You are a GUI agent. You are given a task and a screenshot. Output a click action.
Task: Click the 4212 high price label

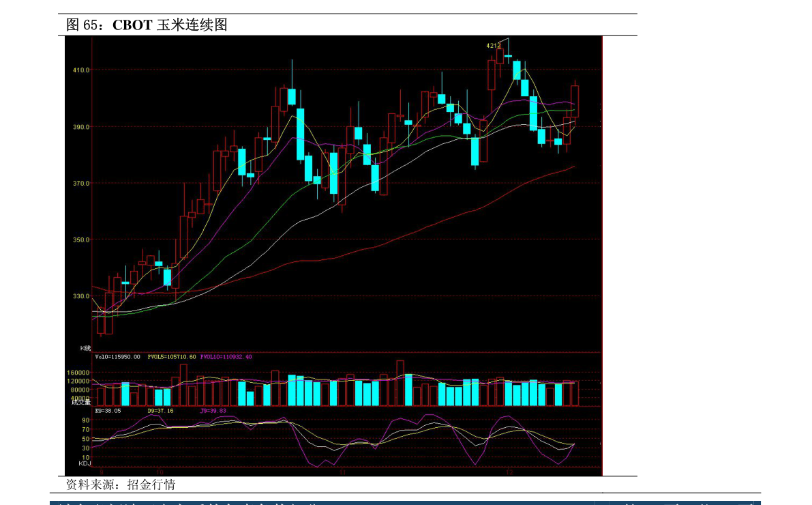coord(493,46)
